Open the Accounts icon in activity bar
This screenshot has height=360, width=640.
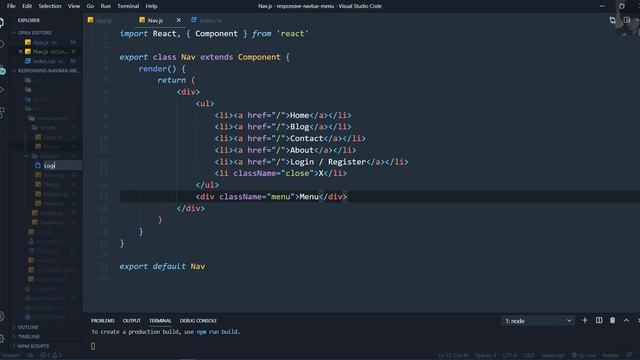[x=2, y=316]
